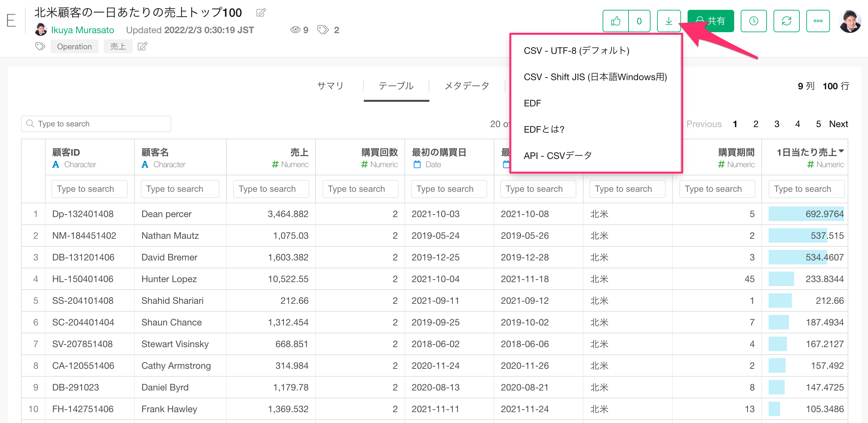Select the EDF download option
This screenshot has height=423, width=868.
point(532,103)
